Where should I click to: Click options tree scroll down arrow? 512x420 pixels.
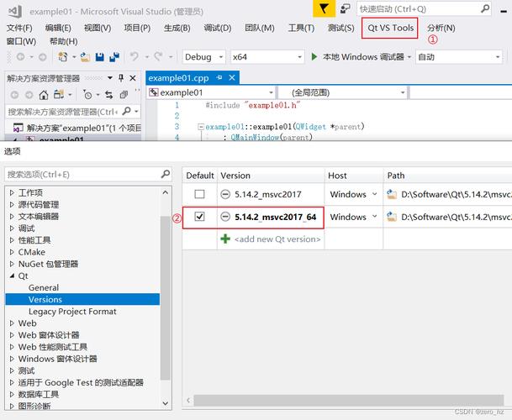[166, 403]
